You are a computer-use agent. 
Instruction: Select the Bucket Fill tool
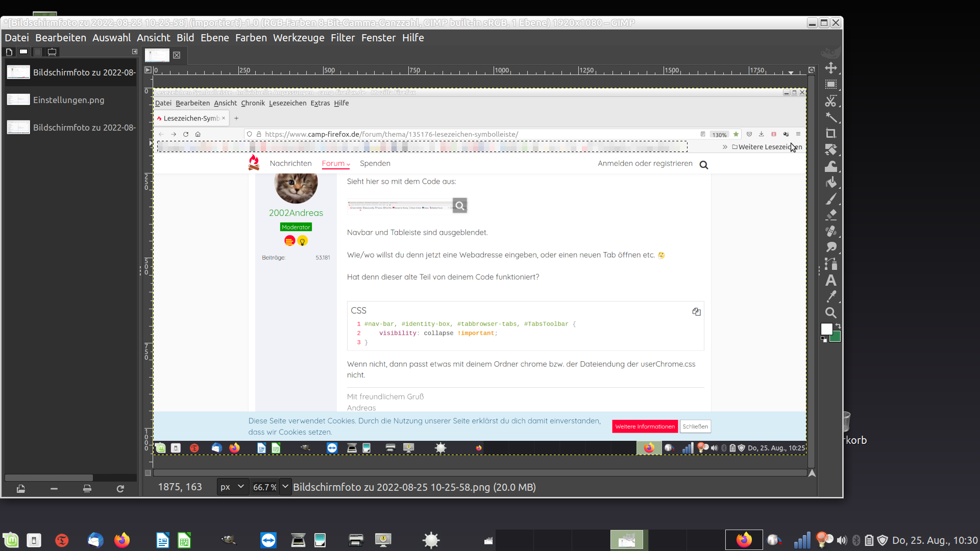(831, 183)
